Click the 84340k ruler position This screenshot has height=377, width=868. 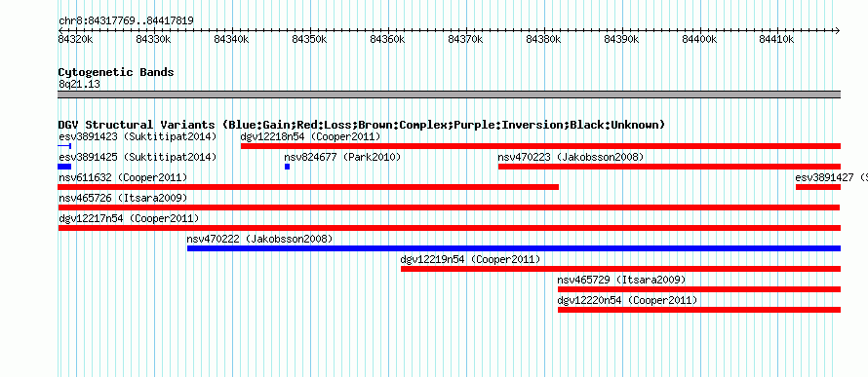[231, 39]
